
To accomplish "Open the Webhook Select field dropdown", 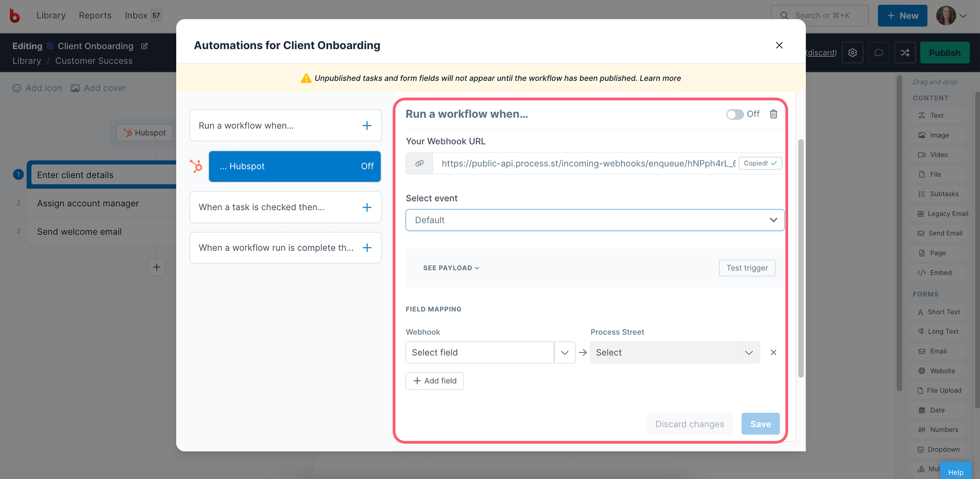I will click(x=490, y=352).
